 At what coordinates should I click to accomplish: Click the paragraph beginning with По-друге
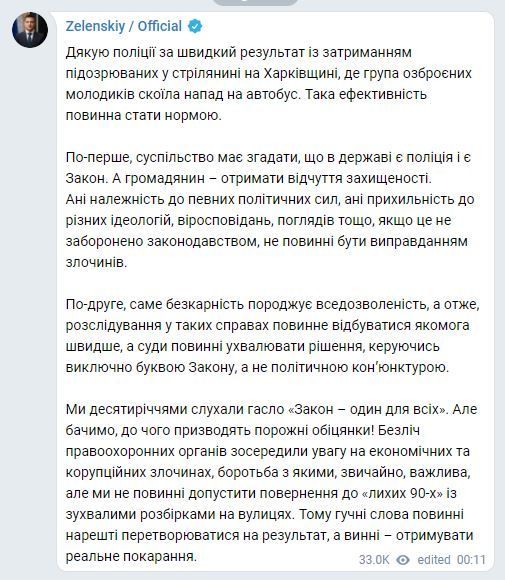(273, 336)
